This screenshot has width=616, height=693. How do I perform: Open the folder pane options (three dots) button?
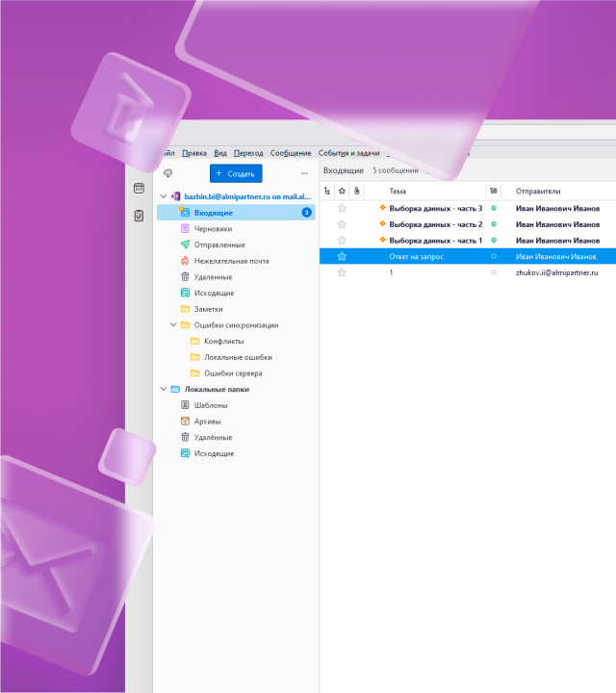(305, 173)
